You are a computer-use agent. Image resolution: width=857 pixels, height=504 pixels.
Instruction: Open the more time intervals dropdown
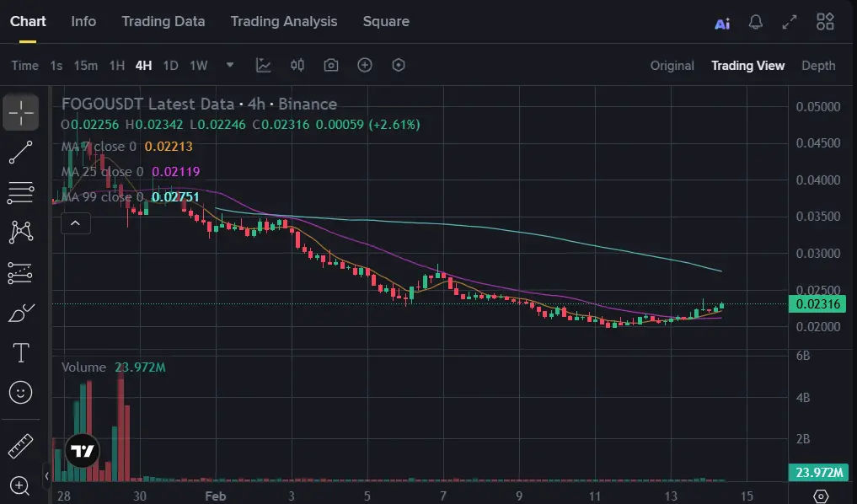pos(230,65)
